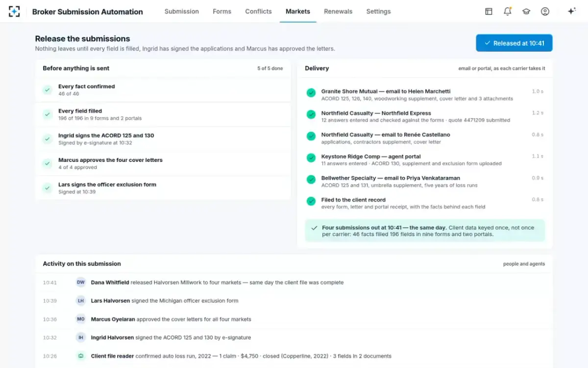Open the sparkle AI assistant icon
This screenshot has width=588, height=368.
pos(571,11)
